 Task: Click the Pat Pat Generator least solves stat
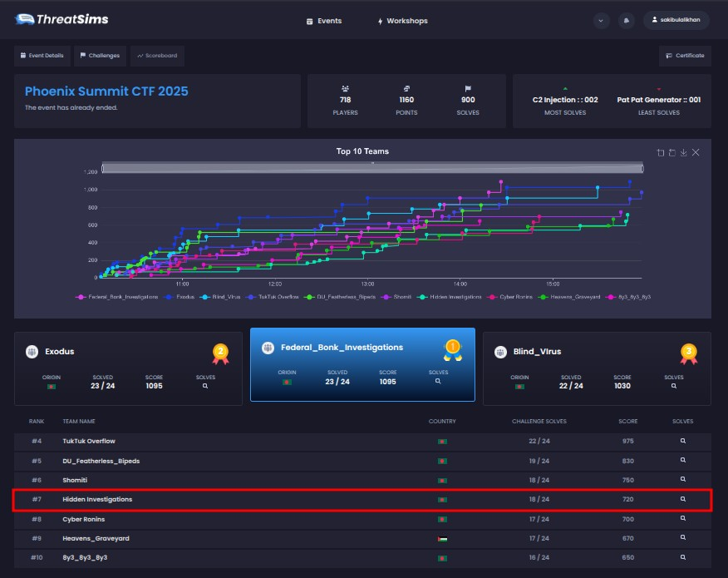pos(658,101)
